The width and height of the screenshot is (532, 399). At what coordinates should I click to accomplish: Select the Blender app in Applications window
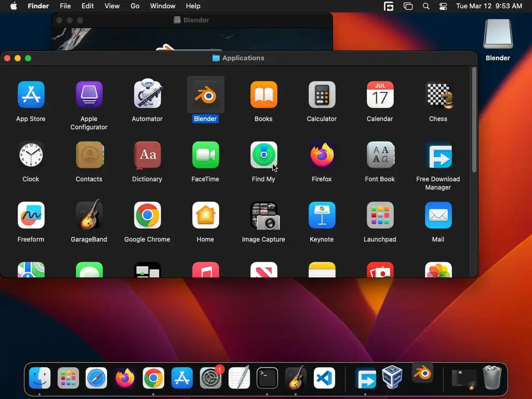click(x=206, y=96)
